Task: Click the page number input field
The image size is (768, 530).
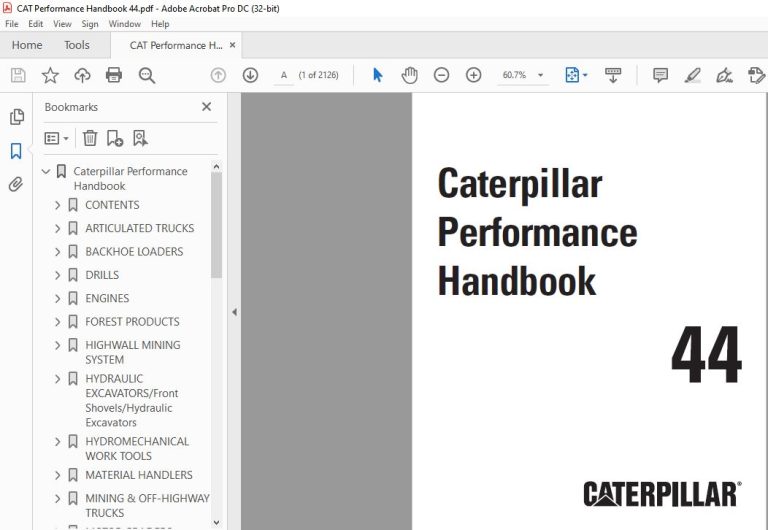Action: coord(284,75)
